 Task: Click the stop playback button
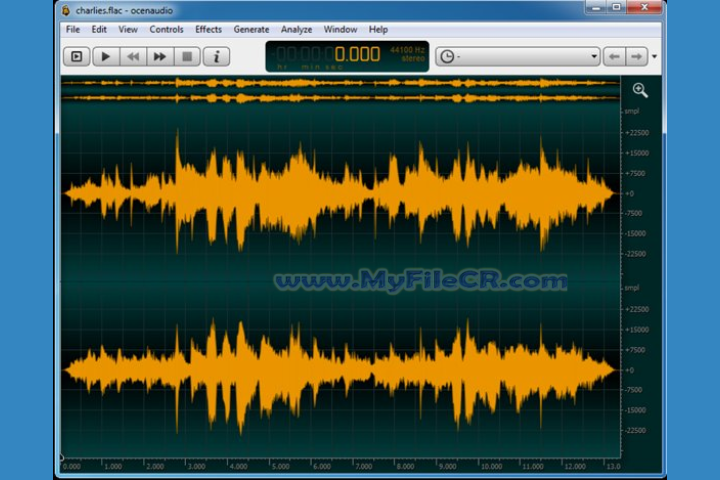click(x=187, y=56)
